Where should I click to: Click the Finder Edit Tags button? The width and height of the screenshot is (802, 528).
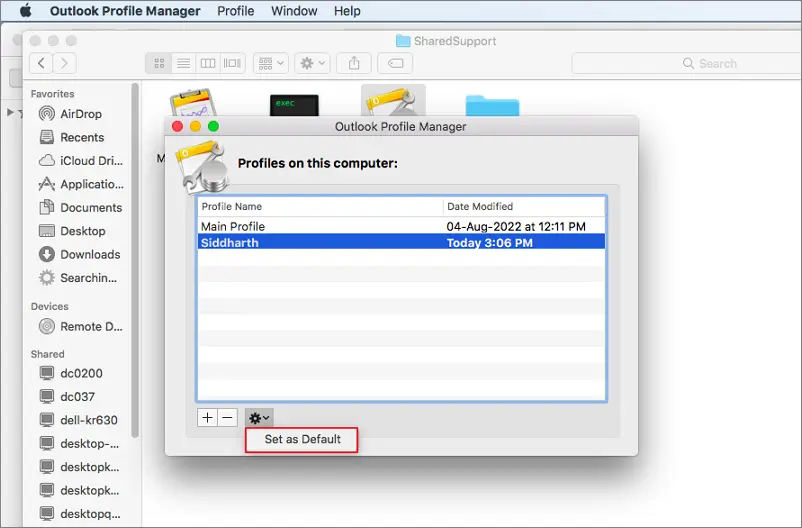395,63
